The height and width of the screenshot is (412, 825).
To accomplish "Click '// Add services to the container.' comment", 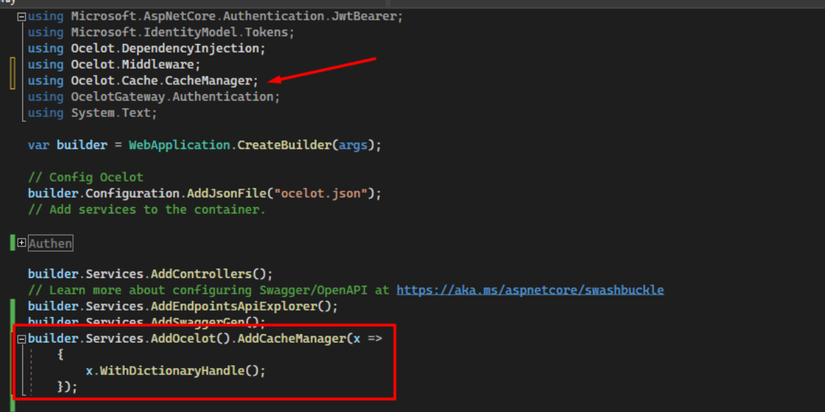I will 147,209.
